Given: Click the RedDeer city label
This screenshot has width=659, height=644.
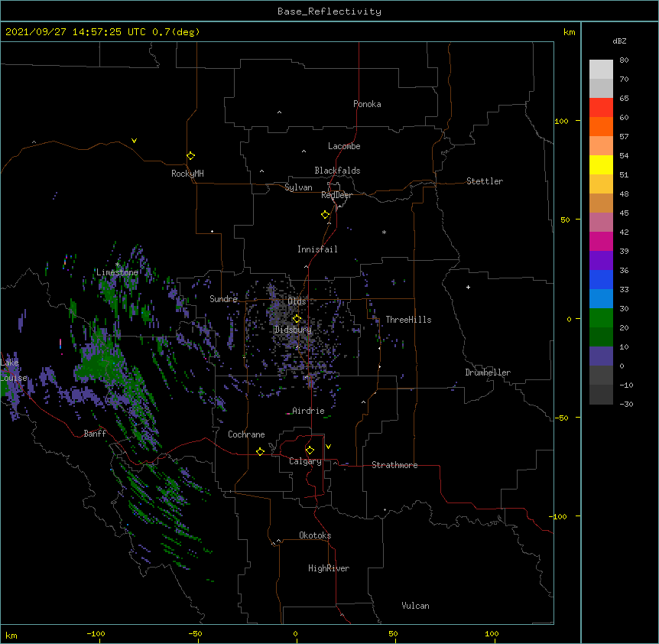Looking at the screenshot, I should tap(336, 195).
